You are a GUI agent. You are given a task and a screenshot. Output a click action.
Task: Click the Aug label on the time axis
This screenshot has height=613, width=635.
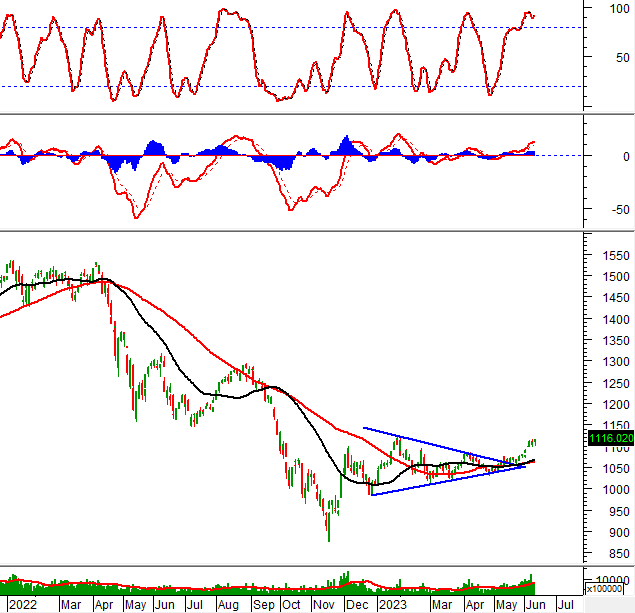tap(229, 604)
